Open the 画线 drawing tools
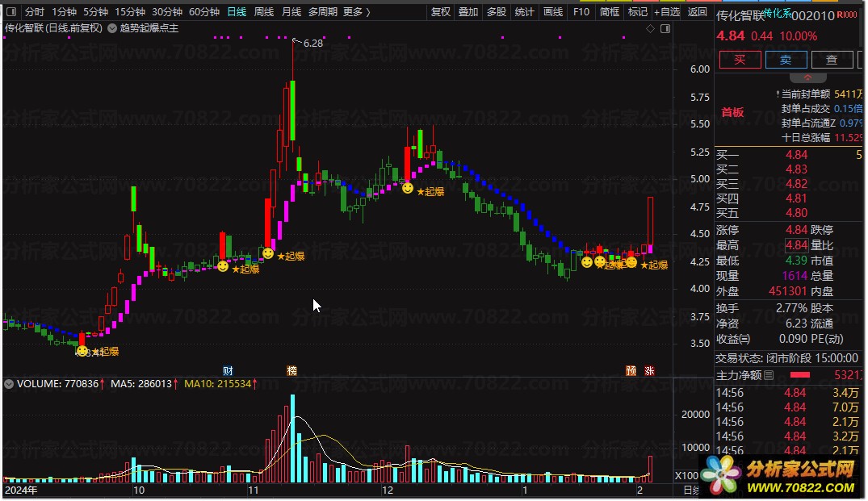The width and height of the screenshot is (868, 501). coord(553,11)
